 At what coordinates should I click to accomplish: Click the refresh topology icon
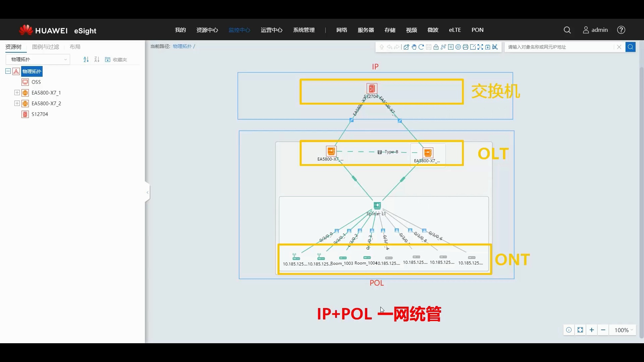click(421, 47)
